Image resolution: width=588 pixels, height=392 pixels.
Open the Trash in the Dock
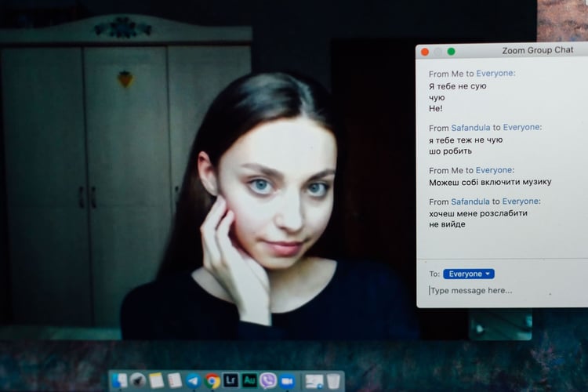(333, 381)
